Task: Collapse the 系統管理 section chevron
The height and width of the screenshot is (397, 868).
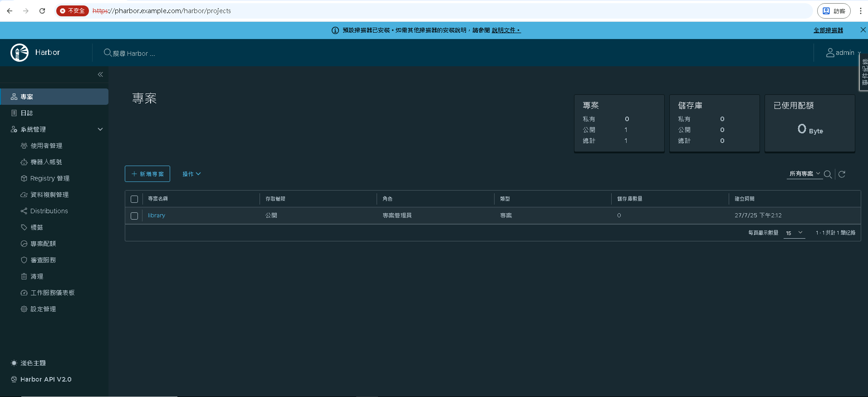Action: pyautogui.click(x=100, y=129)
